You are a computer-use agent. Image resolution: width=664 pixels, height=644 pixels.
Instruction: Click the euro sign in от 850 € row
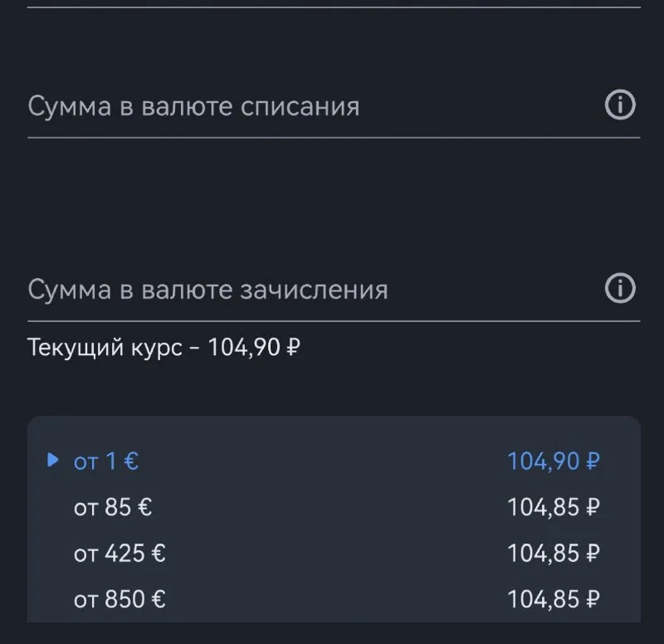click(158, 599)
